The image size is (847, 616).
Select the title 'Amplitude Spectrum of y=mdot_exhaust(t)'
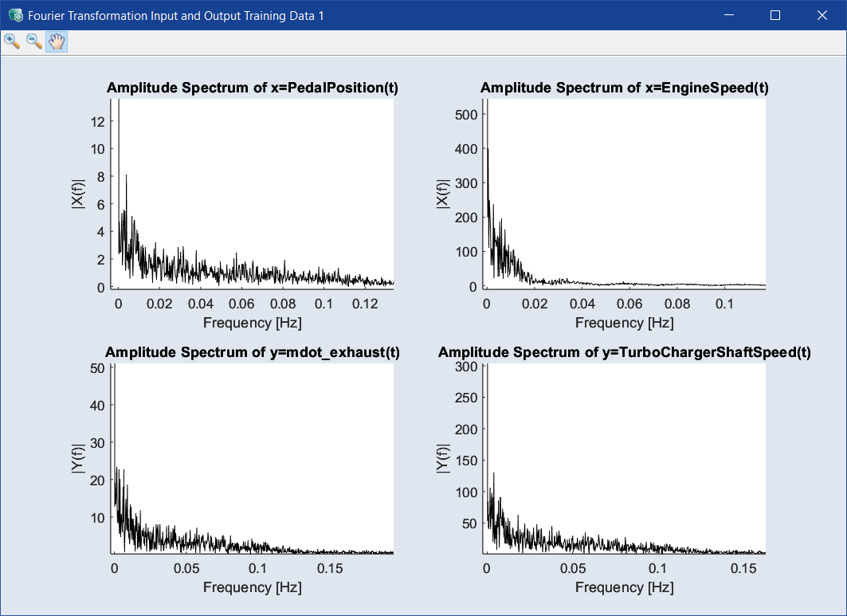point(253,352)
